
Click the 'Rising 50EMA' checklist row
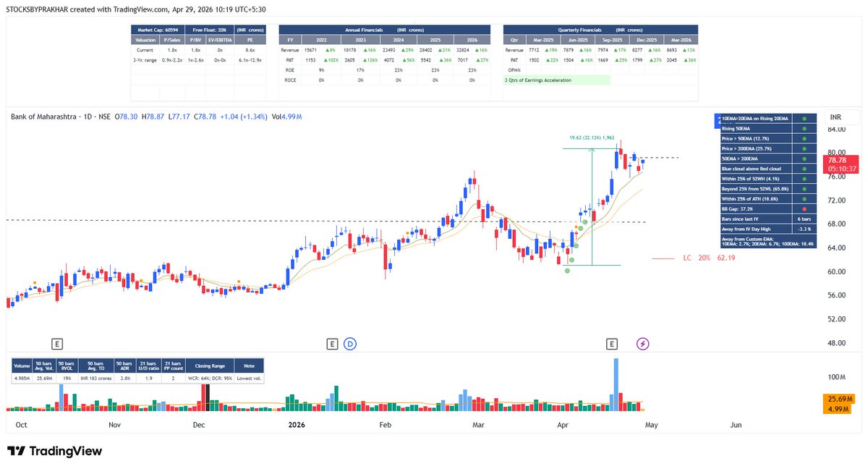(769, 127)
